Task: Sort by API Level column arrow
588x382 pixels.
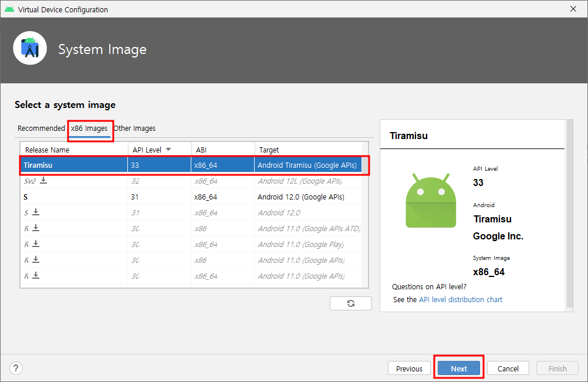Action: point(168,150)
